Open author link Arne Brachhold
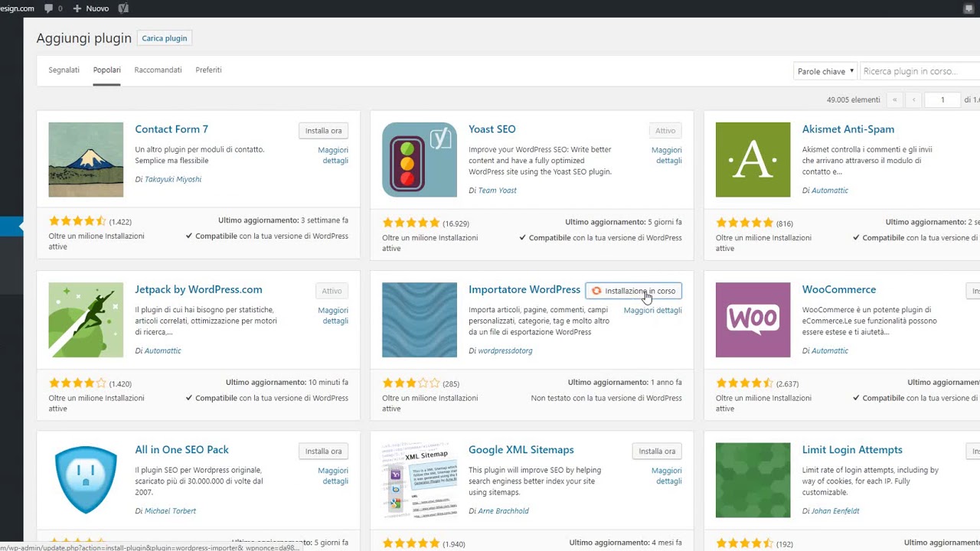 [x=504, y=511]
